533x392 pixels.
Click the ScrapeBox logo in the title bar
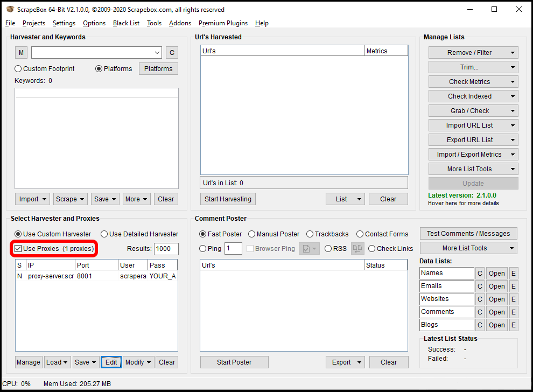[x=9, y=9]
